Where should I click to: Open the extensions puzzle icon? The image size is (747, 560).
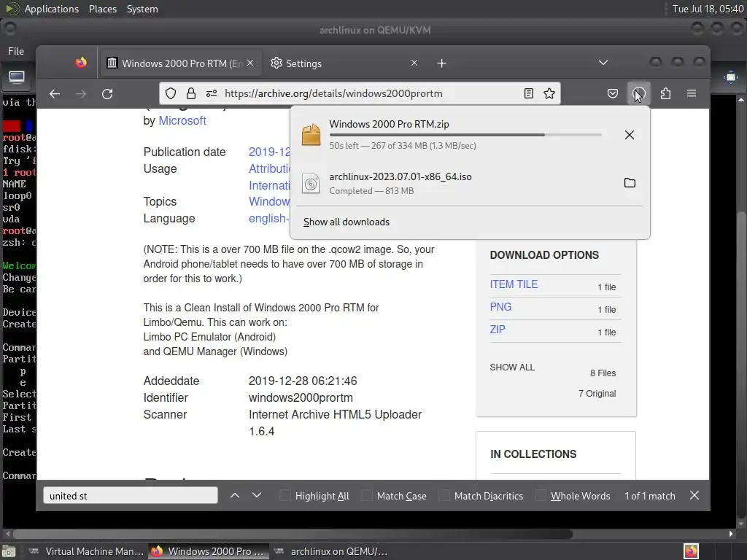click(x=665, y=93)
